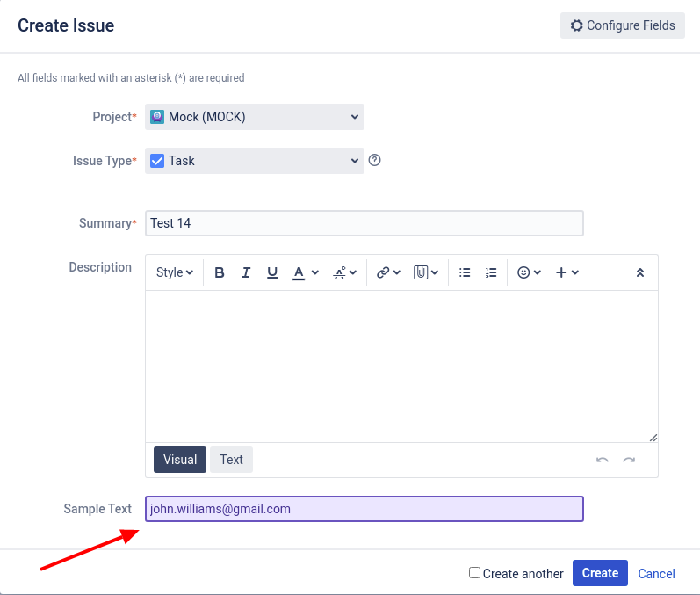Tick the Create another checkbox

click(474, 573)
